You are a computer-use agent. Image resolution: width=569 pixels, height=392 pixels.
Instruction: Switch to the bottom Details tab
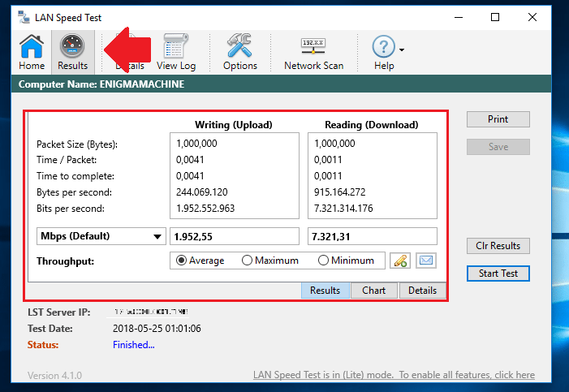click(x=422, y=291)
